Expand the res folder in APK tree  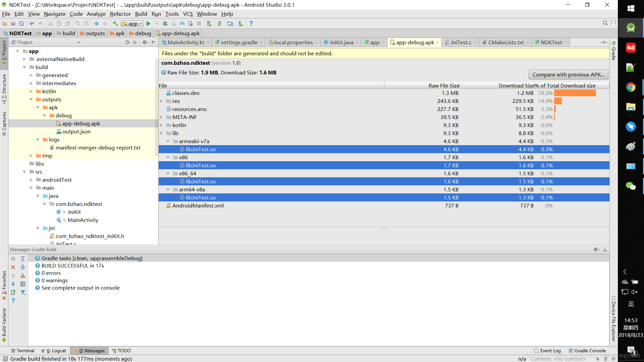point(161,101)
